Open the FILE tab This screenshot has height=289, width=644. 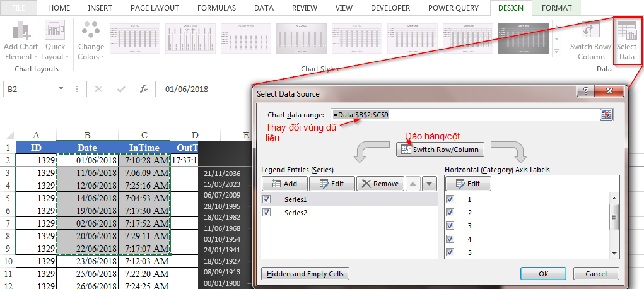click(18, 8)
